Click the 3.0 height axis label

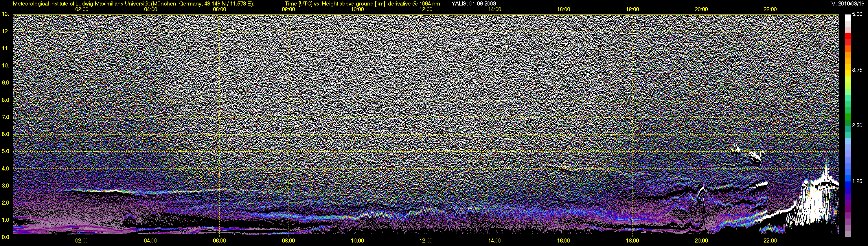[5, 186]
